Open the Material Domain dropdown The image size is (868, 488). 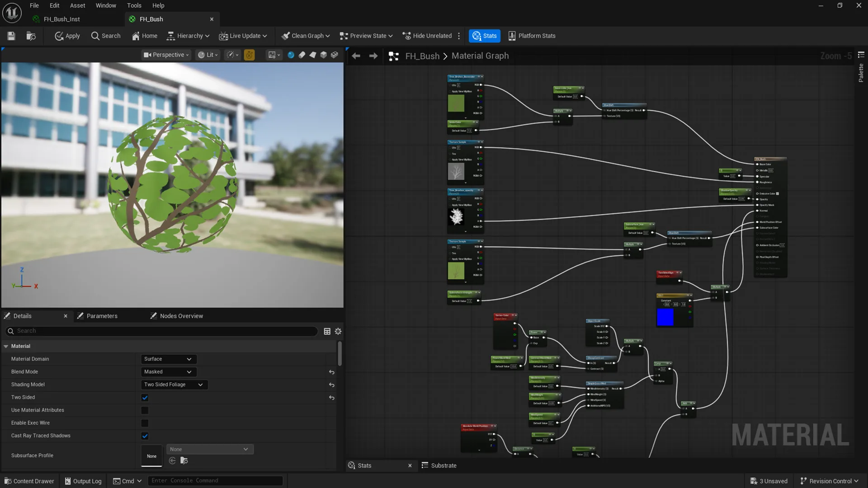coord(168,359)
